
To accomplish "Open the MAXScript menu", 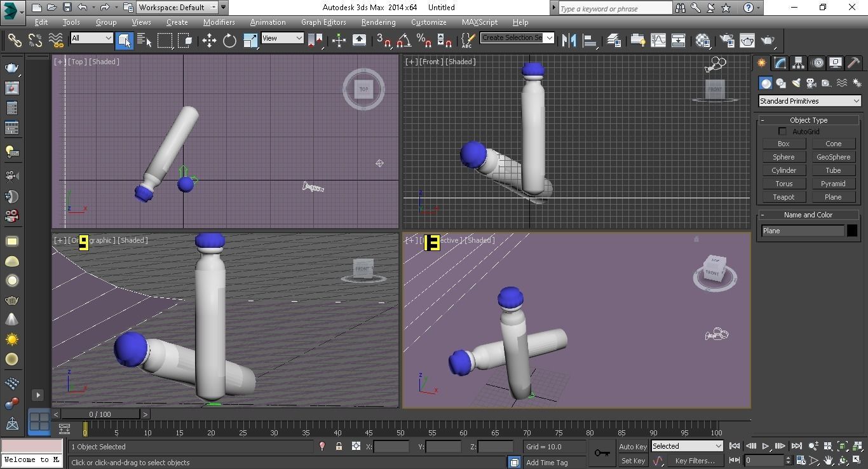I will tap(480, 22).
